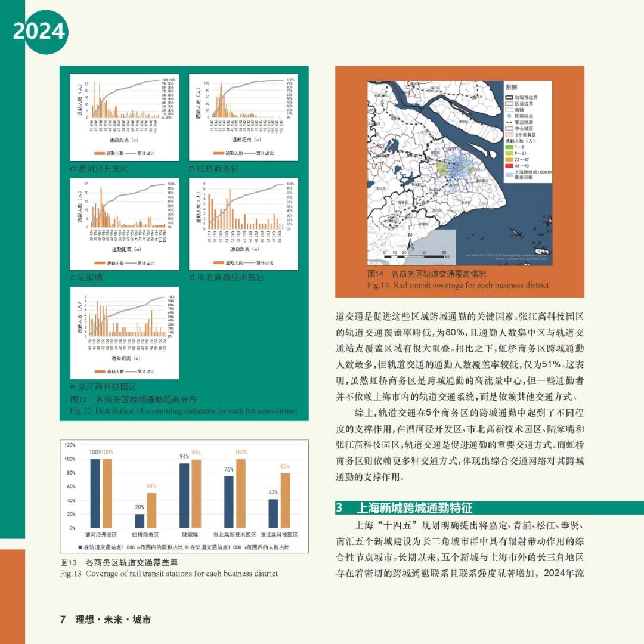Click the light blue metro coverage legend swatch
This screenshot has height=644, width=644.
coord(509,175)
